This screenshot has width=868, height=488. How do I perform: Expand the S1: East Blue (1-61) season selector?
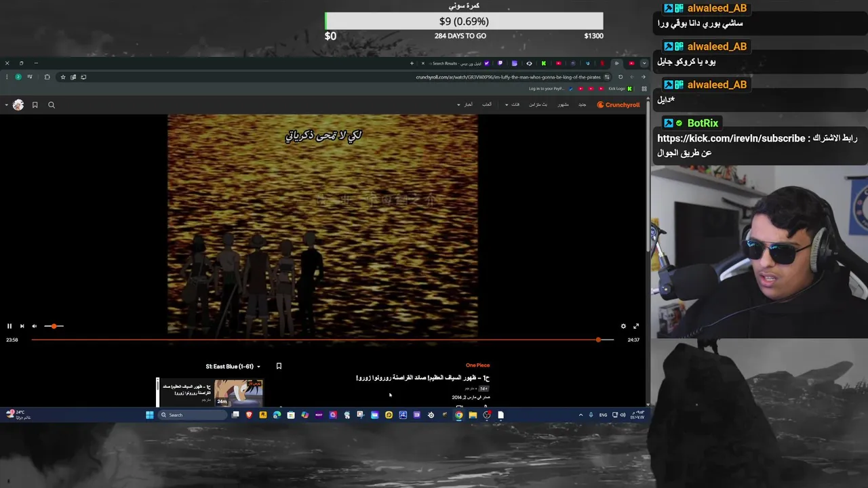(233, 367)
